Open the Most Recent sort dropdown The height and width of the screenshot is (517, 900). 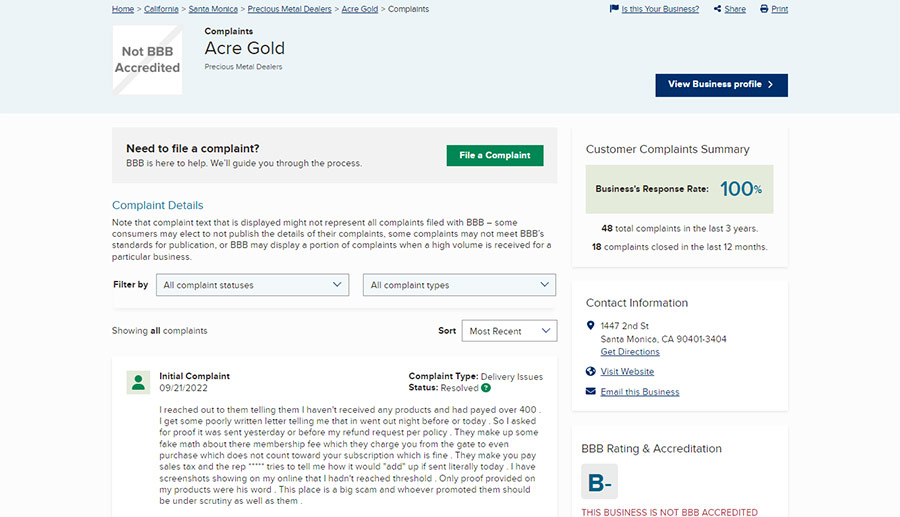click(509, 331)
